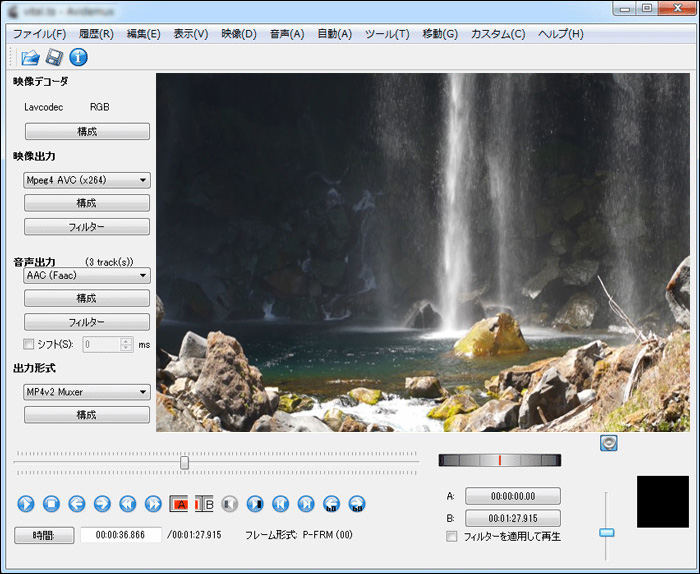Open the output format dropdown MP4v2 Muxer
The width and height of the screenshot is (700, 574).
pos(87,392)
